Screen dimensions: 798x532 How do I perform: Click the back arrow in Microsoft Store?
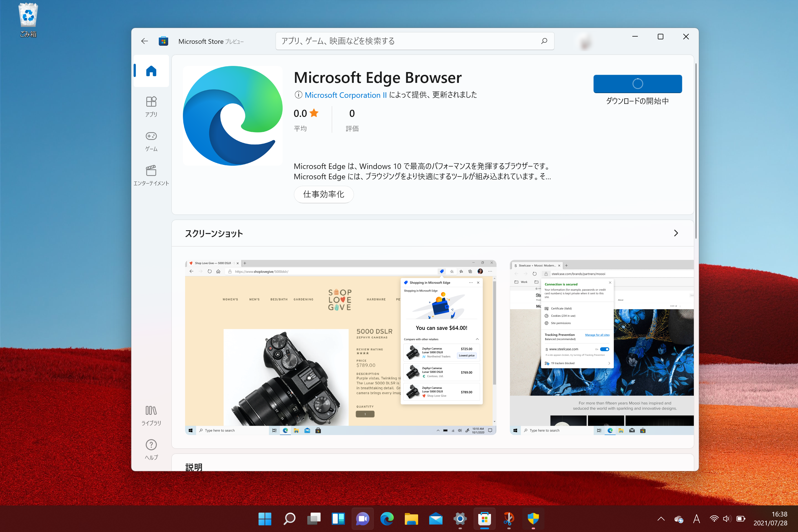click(x=145, y=41)
